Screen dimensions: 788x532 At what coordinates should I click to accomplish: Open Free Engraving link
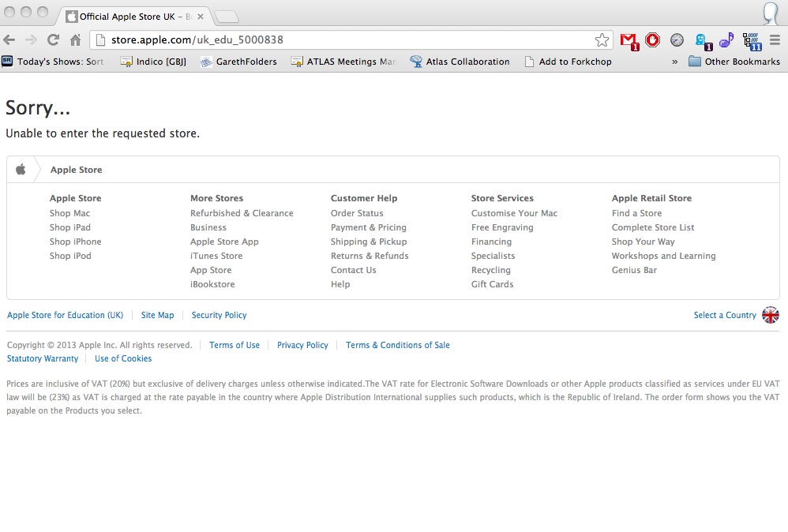coord(502,227)
